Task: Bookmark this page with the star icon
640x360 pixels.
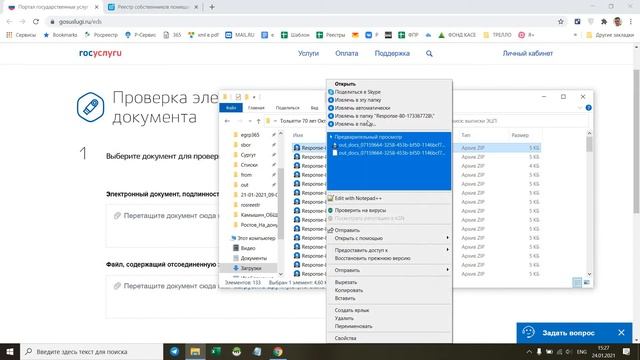Action: (561, 22)
